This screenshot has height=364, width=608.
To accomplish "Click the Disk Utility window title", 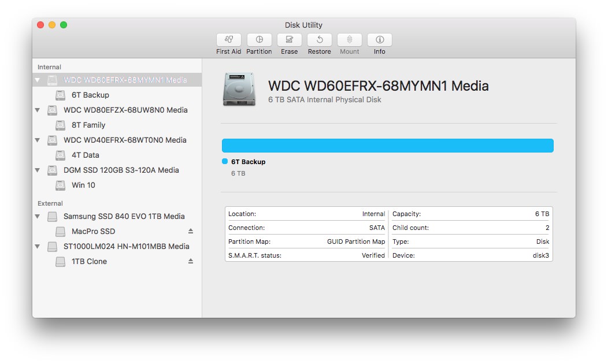I will click(x=303, y=25).
